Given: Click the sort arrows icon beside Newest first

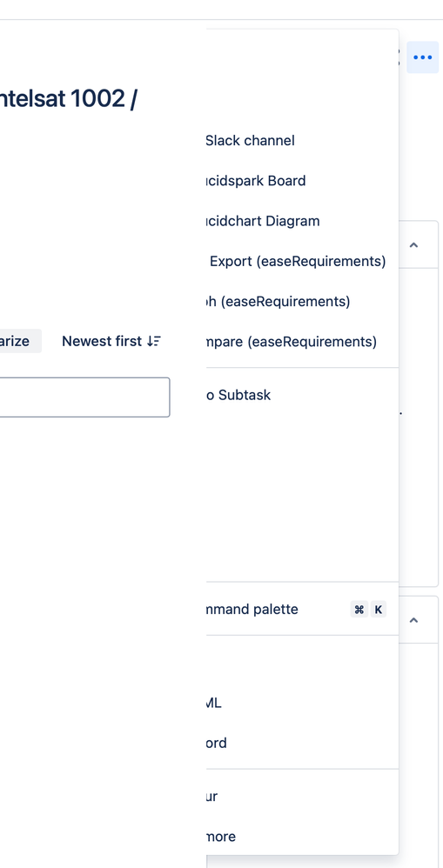Looking at the screenshot, I should tap(154, 341).
